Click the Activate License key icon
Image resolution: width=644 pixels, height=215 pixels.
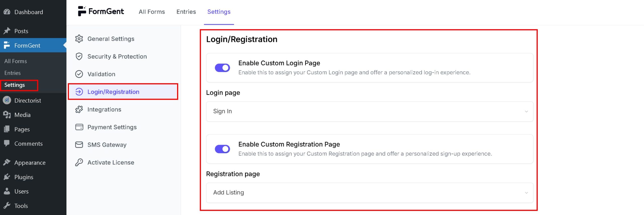click(x=79, y=162)
